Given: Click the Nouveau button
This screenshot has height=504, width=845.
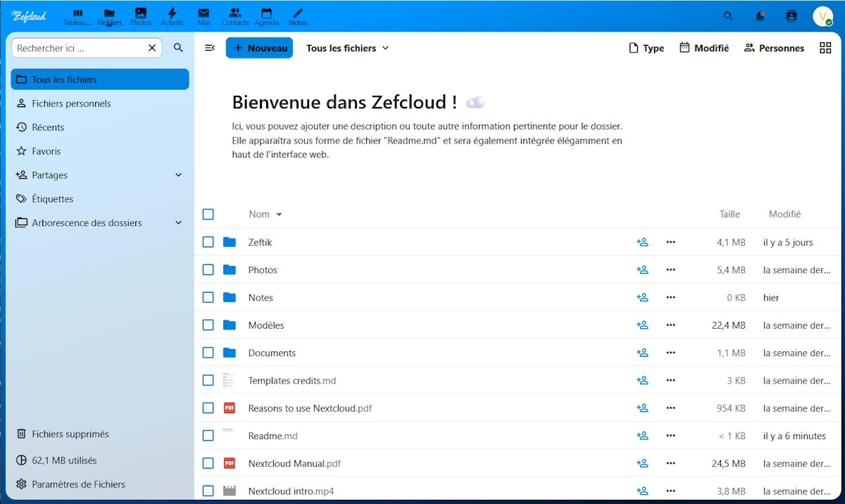Looking at the screenshot, I should [x=259, y=48].
